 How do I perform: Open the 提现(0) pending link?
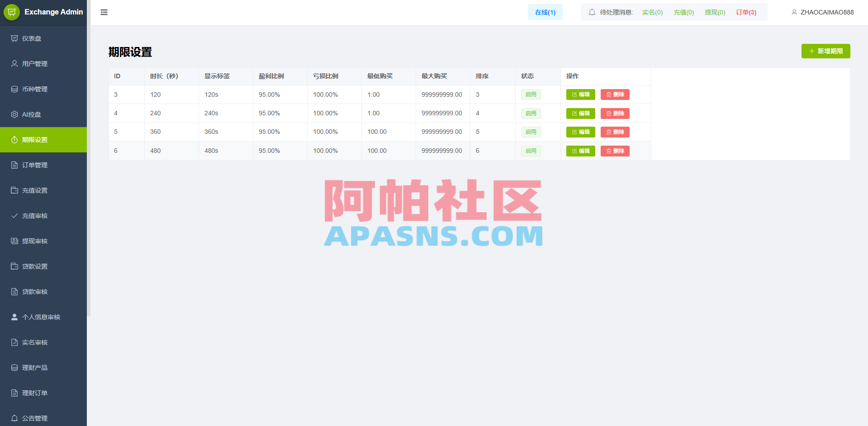715,12
